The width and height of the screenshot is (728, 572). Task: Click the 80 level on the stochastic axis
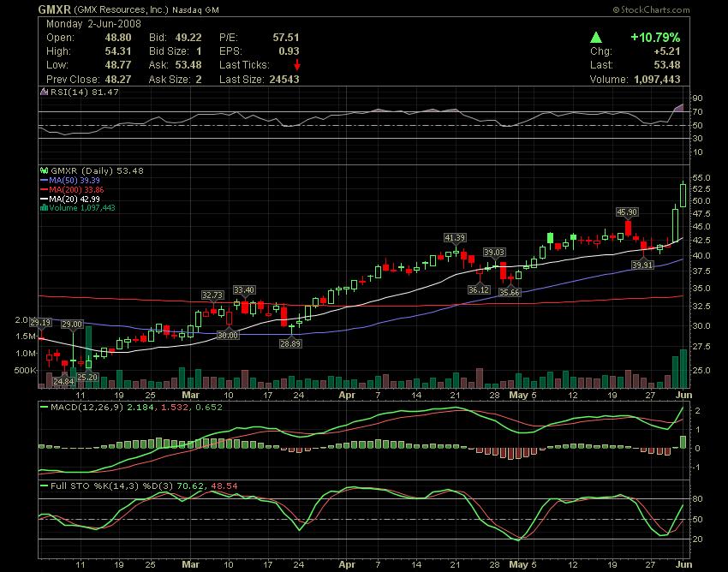(698, 499)
